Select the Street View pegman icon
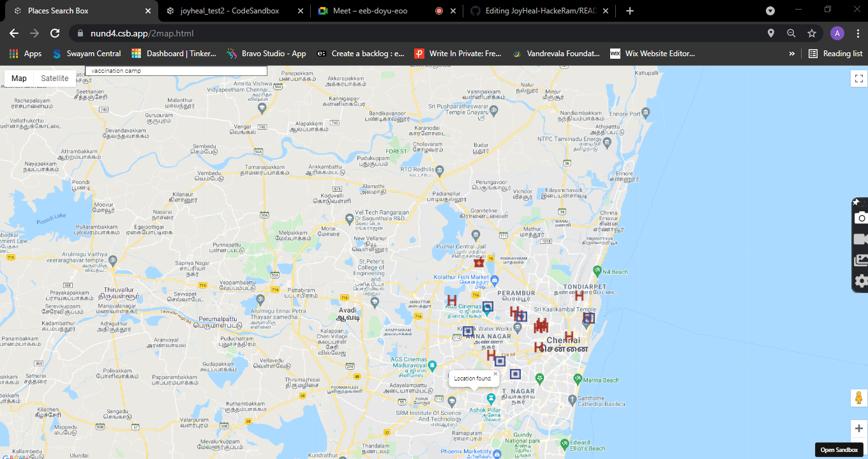 858,398
